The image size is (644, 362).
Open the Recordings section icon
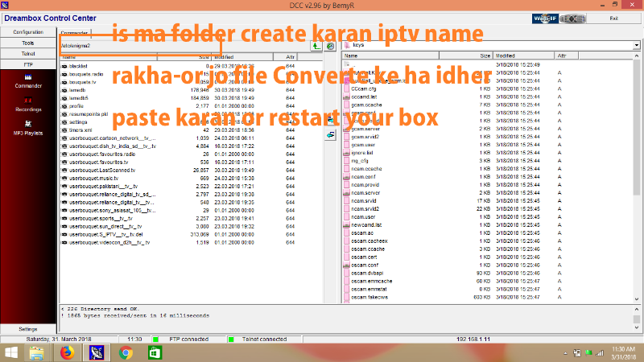28,102
